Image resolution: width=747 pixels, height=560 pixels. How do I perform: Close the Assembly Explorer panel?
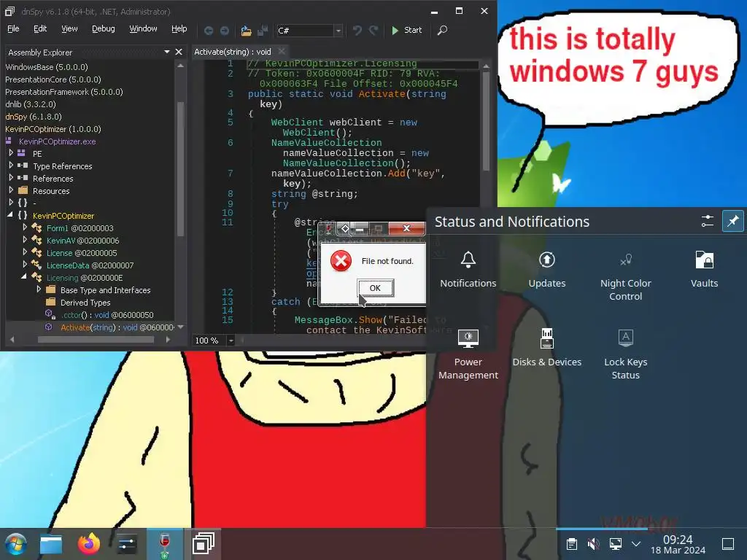click(x=179, y=52)
